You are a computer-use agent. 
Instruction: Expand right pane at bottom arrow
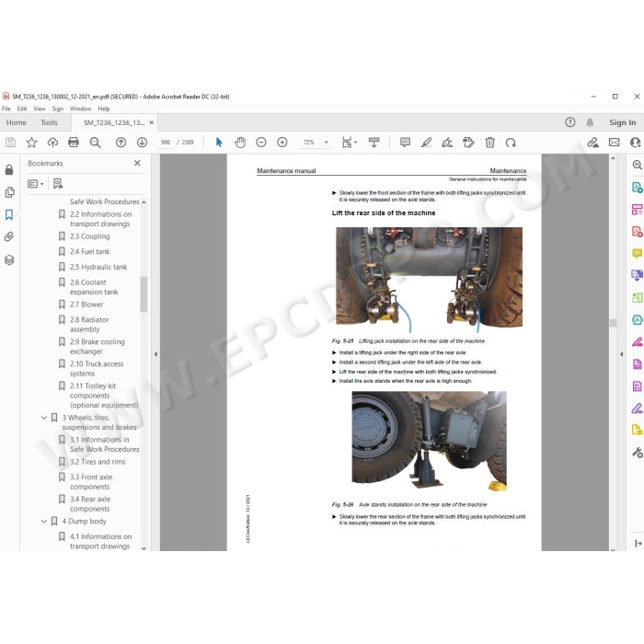[x=638, y=544]
